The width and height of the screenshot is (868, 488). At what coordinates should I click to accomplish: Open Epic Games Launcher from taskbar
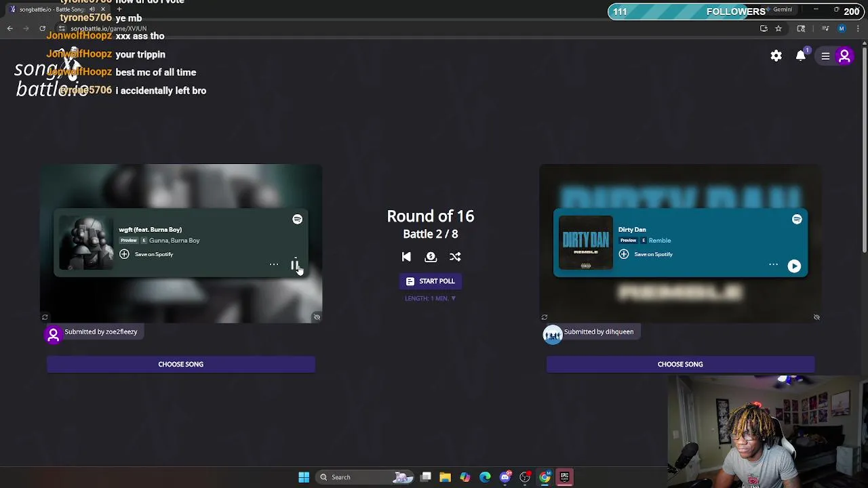[x=564, y=477]
